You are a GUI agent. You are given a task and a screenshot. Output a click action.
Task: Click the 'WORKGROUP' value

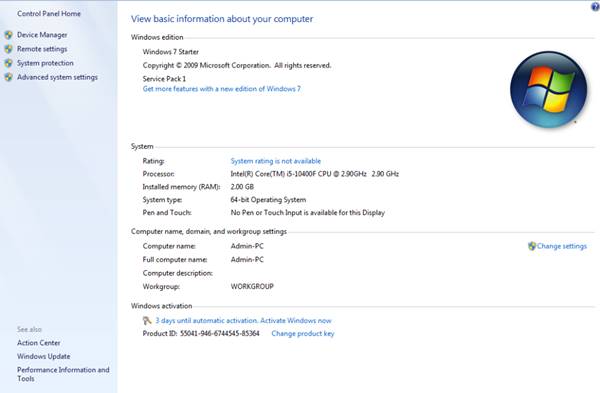coord(252,286)
